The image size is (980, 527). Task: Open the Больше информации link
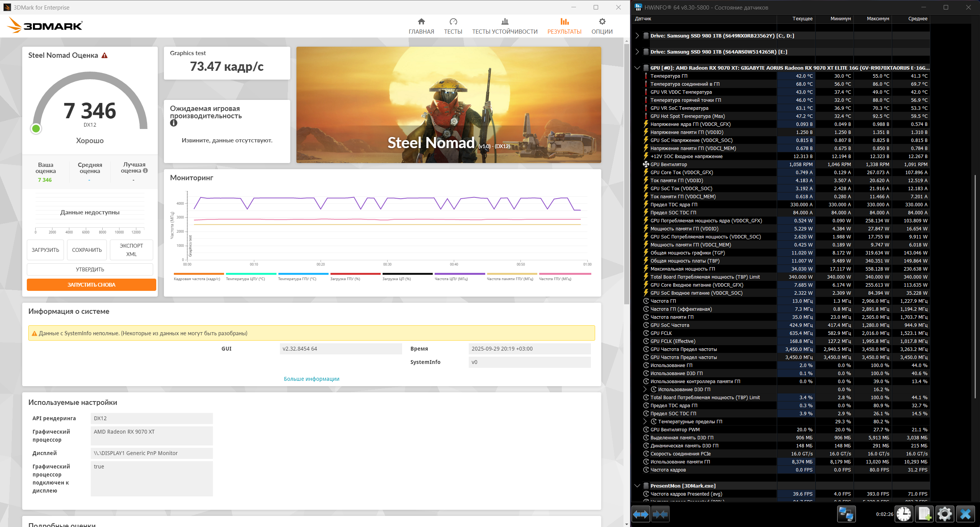point(312,379)
